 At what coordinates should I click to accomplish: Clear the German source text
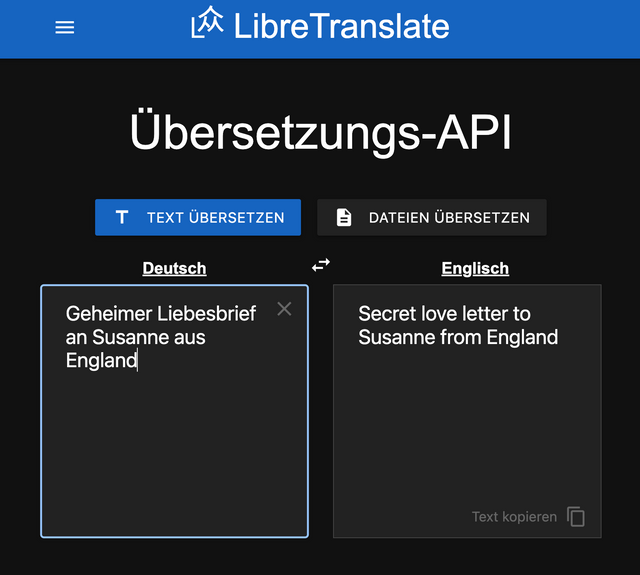click(x=284, y=309)
